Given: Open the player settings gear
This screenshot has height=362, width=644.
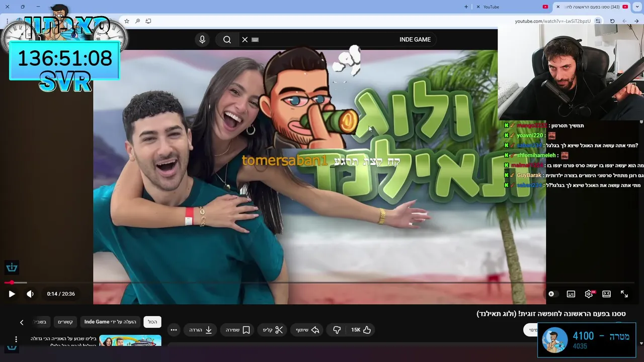Looking at the screenshot, I should coord(589,294).
